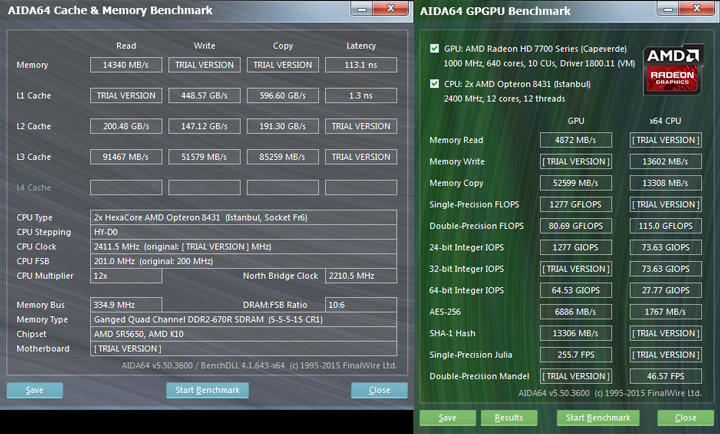Viewport: 720px width, 434px height.
Task: Click L2 Cache Write value 147.12 GB/s
Action: (204, 126)
